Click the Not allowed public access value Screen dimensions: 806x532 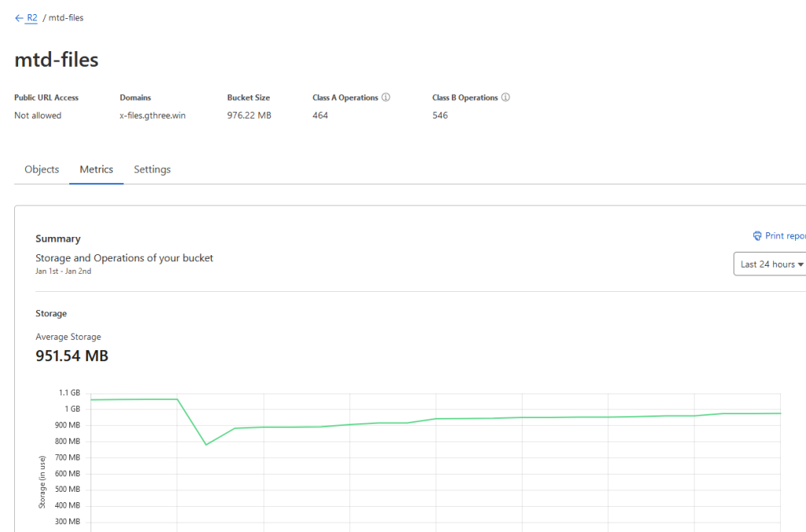pos(38,116)
